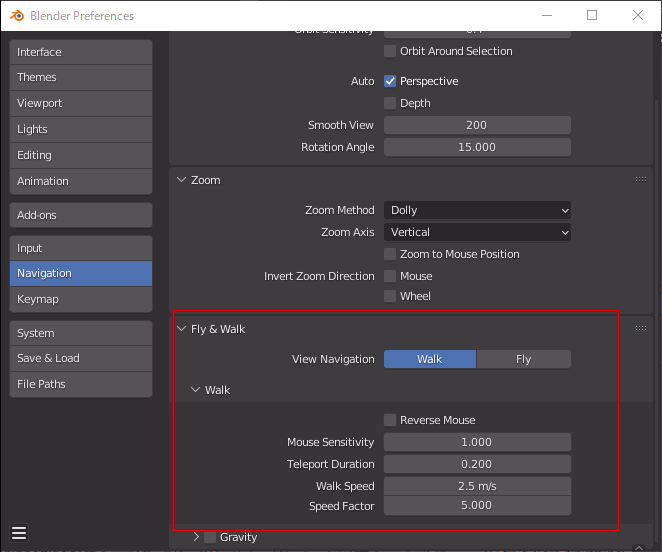Viewport: 662px width, 552px height.
Task: Click the Zoom panel drag grip icon
Action: 640,179
